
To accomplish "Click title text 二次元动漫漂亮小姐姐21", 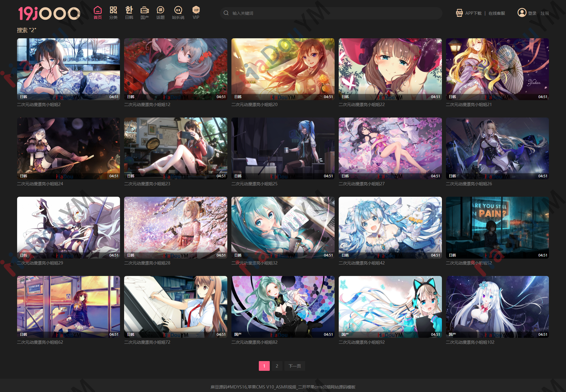I will click(x=469, y=105).
